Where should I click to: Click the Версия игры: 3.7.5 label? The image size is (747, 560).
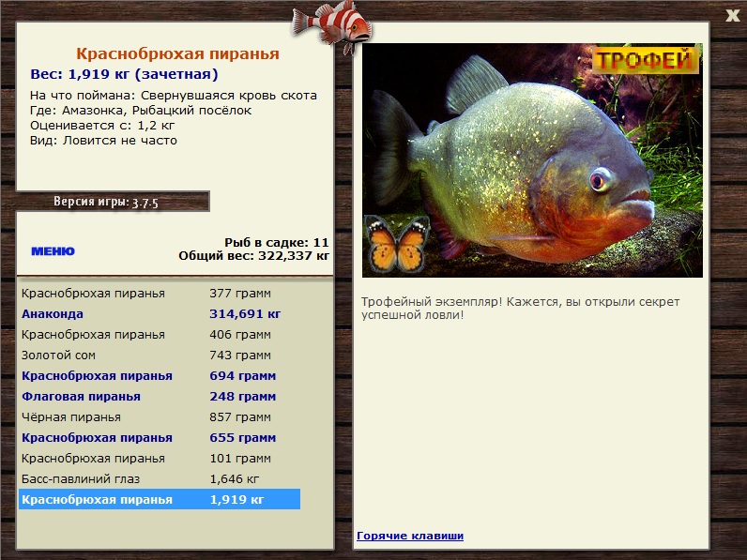click(106, 202)
